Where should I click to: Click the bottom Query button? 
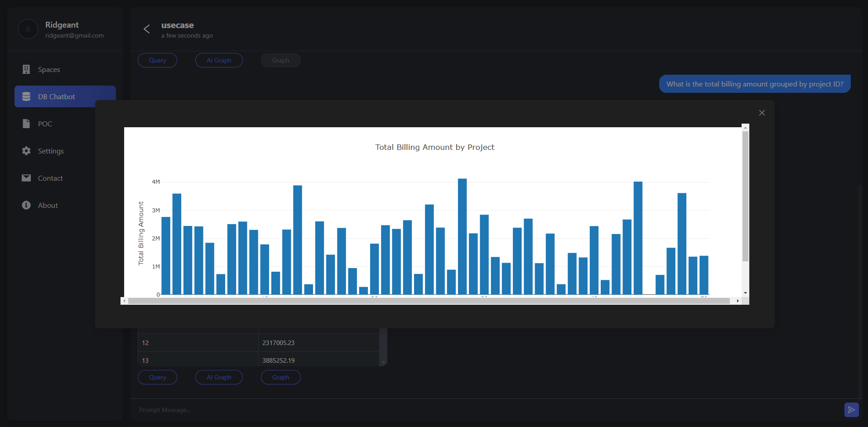157,377
